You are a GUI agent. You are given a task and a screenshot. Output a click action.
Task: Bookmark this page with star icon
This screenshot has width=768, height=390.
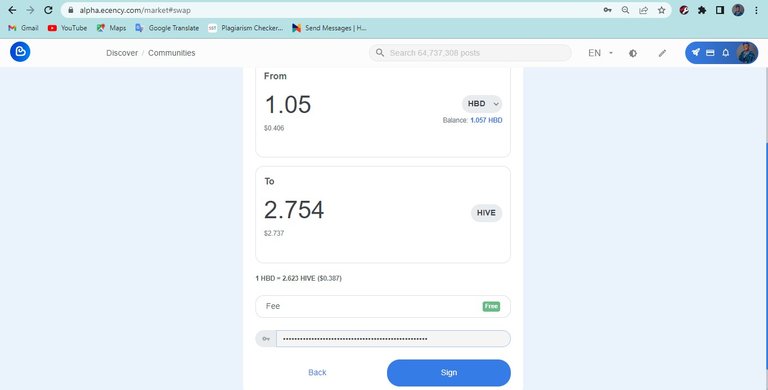[x=662, y=10]
